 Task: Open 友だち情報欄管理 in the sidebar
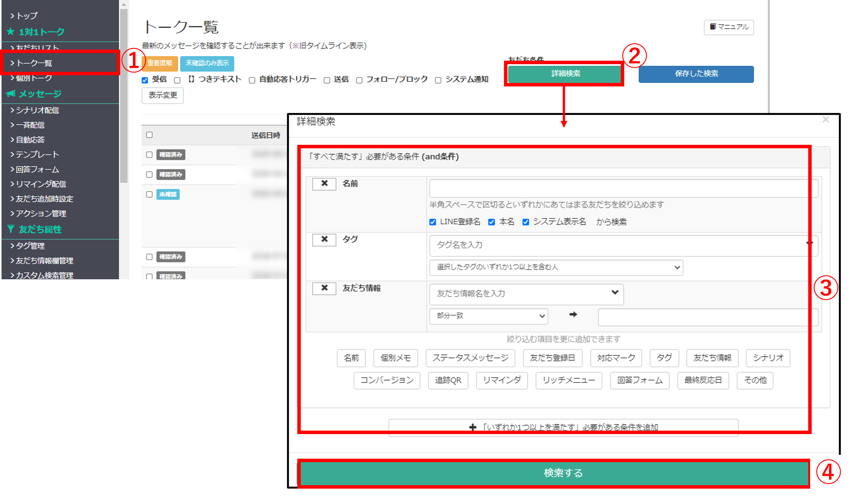coord(45,260)
